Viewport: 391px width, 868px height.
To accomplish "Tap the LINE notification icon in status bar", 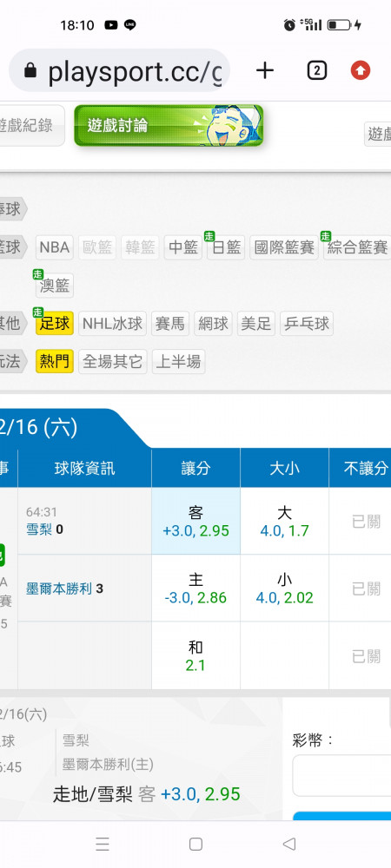I will (130, 25).
